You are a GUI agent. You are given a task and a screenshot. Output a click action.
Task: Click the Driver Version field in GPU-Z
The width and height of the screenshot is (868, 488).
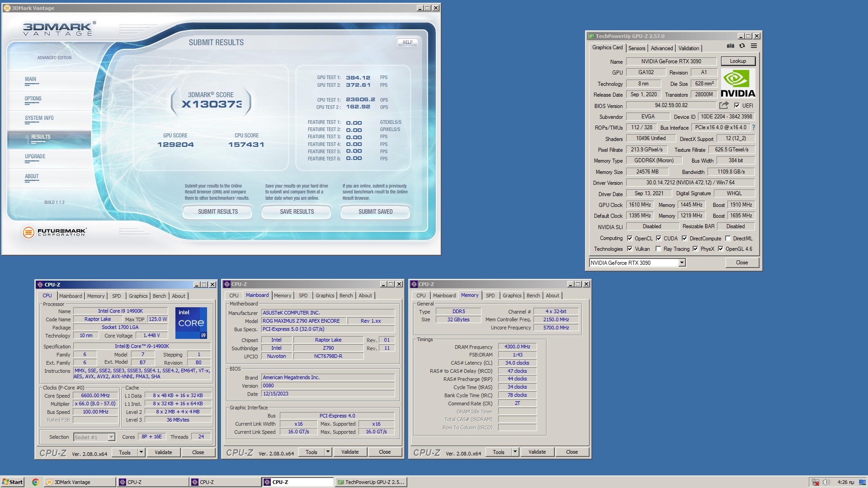click(x=690, y=183)
